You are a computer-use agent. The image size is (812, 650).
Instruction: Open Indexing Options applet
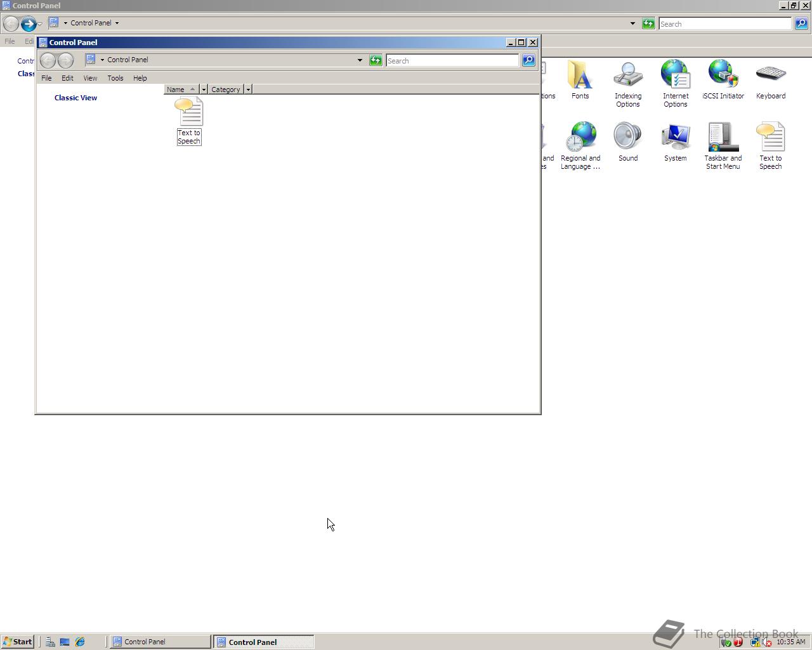pos(628,84)
